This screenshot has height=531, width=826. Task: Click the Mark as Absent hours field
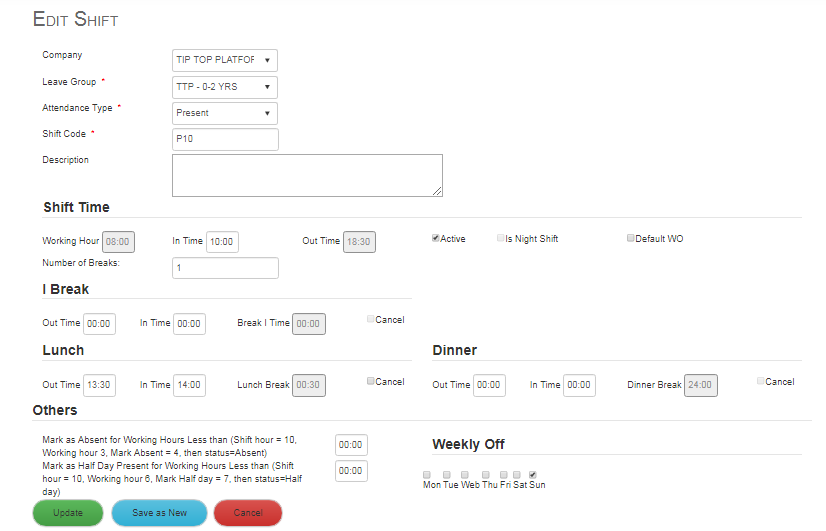click(x=351, y=445)
